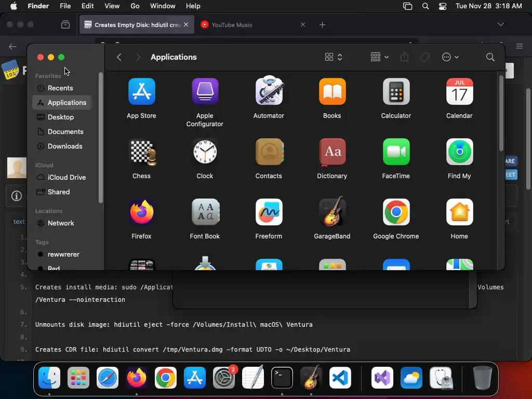Go back in Finder window
Image resolution: width=532 pixels, height=399 pixels.
click(x=119, y=57)
